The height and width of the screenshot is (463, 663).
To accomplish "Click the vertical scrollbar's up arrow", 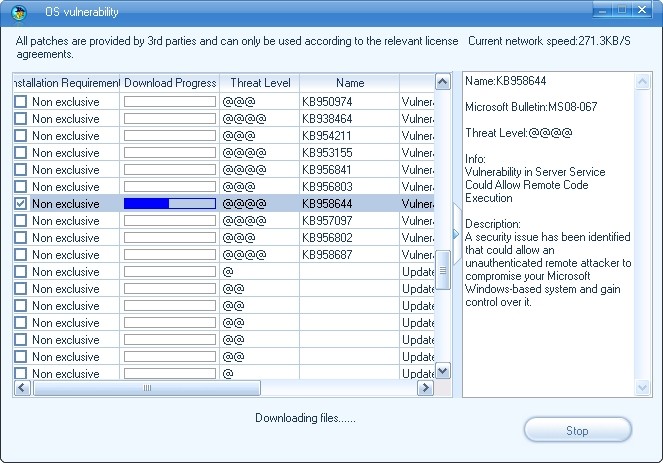I will coord(443,81).
